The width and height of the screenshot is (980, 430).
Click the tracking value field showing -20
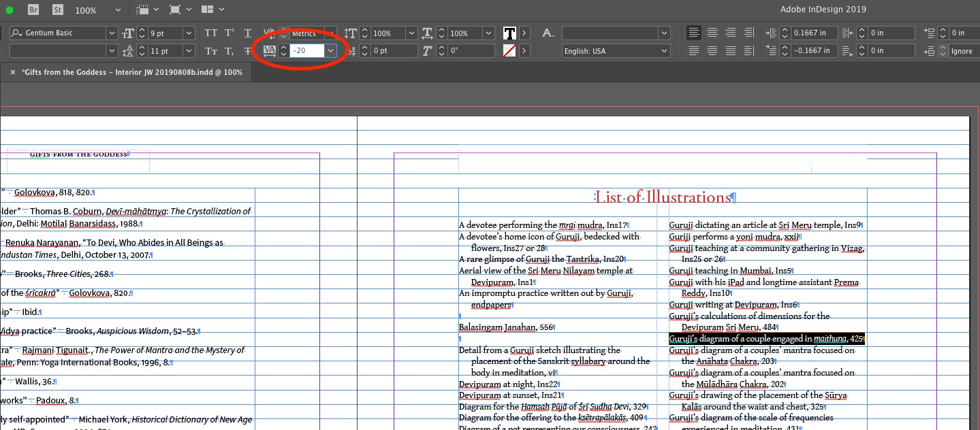tap(306, 51)
